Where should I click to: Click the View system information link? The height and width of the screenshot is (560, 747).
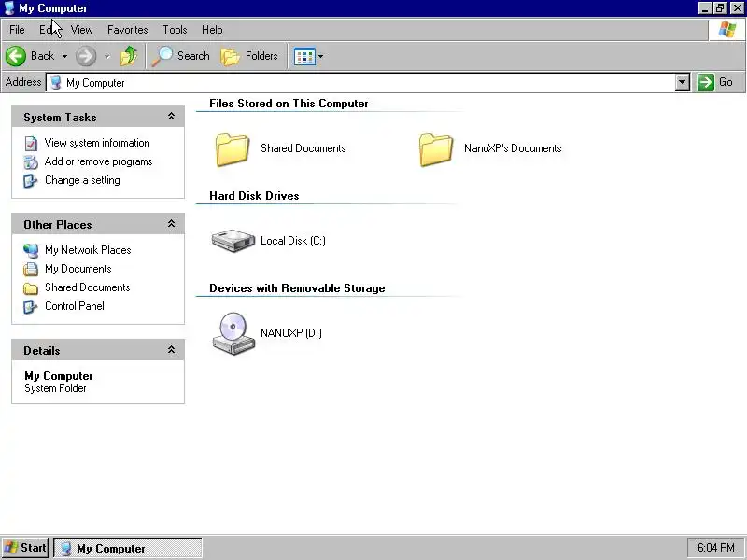point(97,143)
